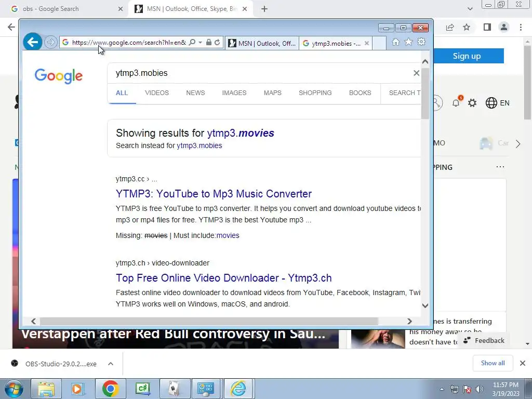Open MSN notifications bell icon
Screen dimensions: 532x399
click(456, 103)
